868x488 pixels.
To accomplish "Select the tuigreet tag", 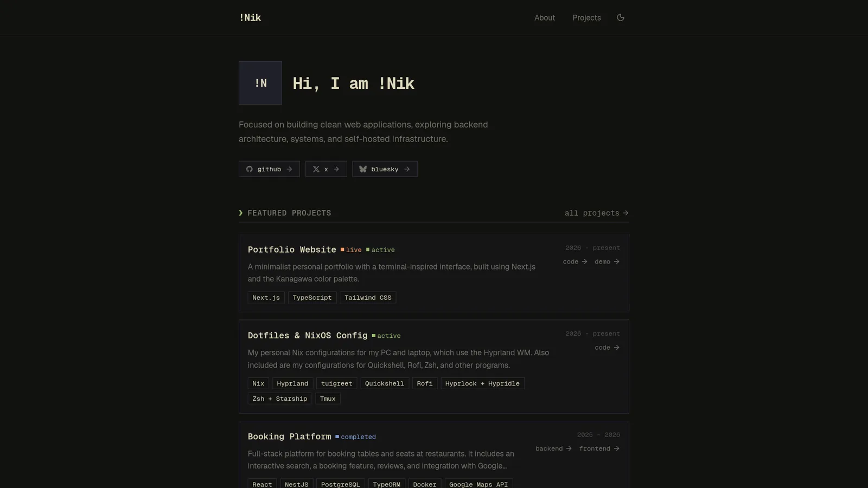I will 337,383.
